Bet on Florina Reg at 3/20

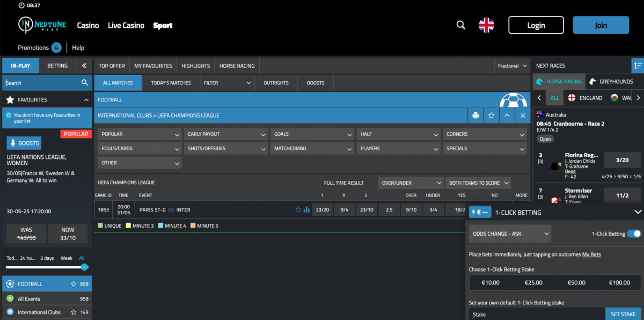click(x=623, y=160)
